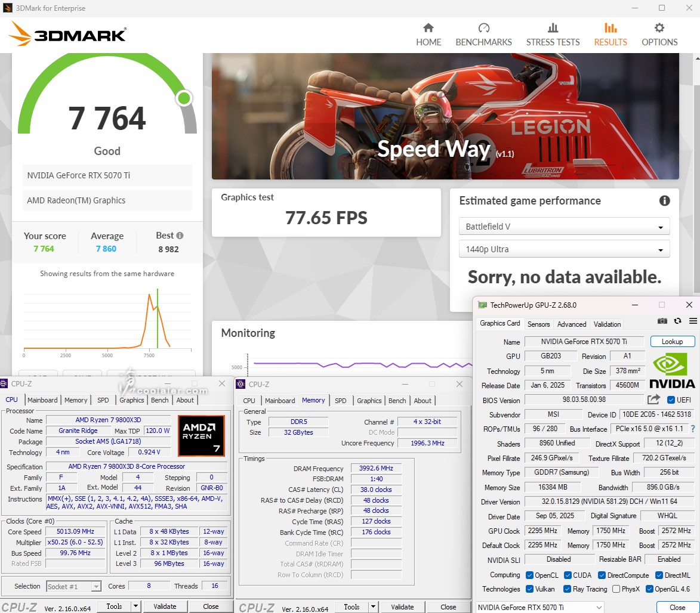The width and height of the screenshot is (700, 613).
Task: Open the GPU selector dropdown in GPU-Z
Action: [539, 607]
